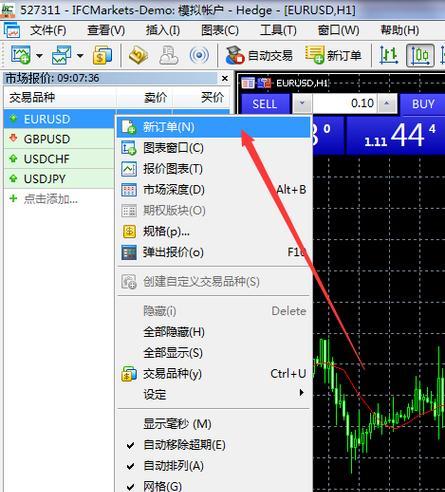Close the 市场报价 panel

[225, 78]
